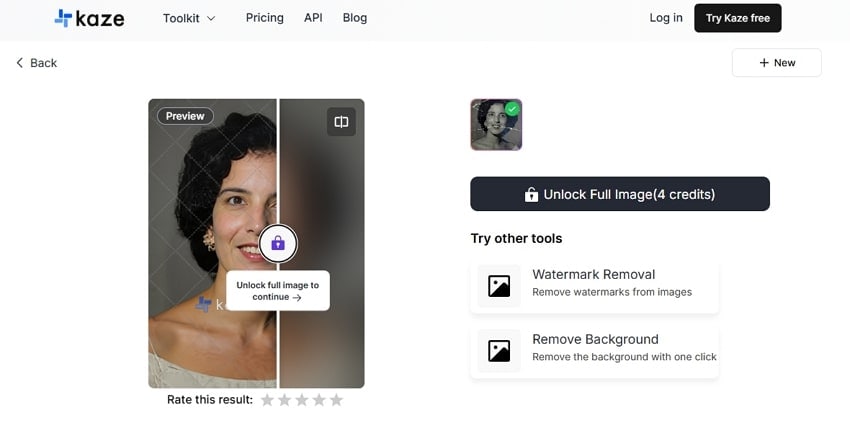Click the Kaze logo
Image resolution: width=850 pixels, height=441 pixels.
pyautogui.click(x=89, y=18)
